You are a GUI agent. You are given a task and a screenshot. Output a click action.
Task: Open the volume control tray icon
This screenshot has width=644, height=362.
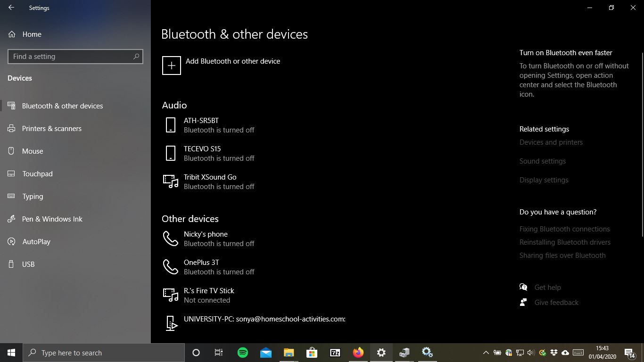[x=531, y=353]
